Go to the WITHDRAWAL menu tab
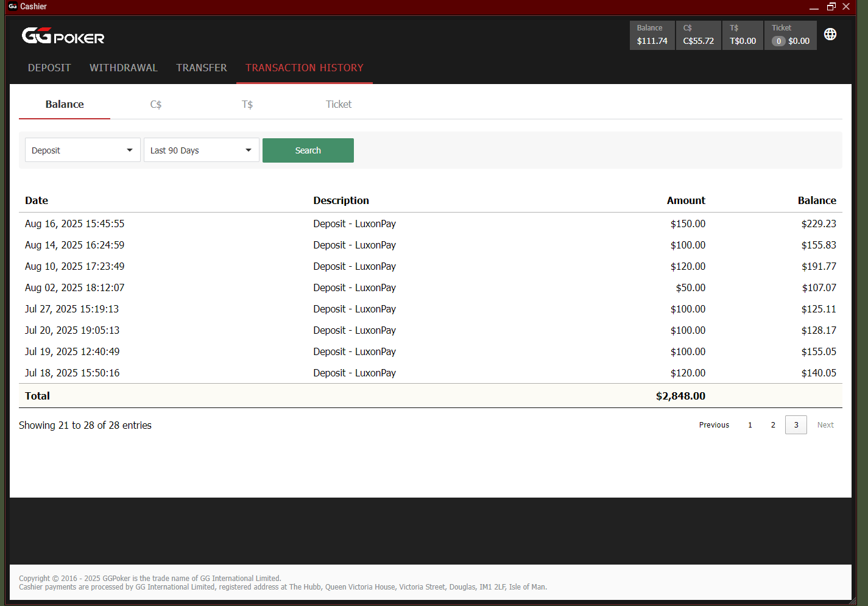This screenshot has width=868, height=606. (x=124, y=68)
